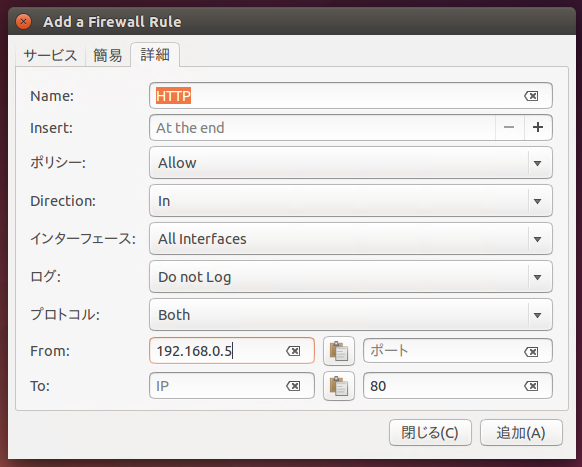This screenshot has height=467, width=582.
Task: Open the Do not Log dropdown
Action: pos(351,277)
